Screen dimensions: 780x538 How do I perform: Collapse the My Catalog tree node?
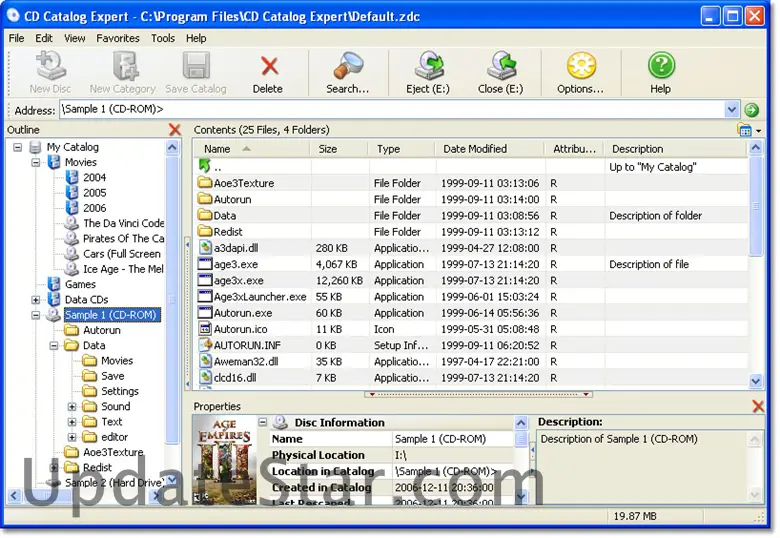[17, 147]
